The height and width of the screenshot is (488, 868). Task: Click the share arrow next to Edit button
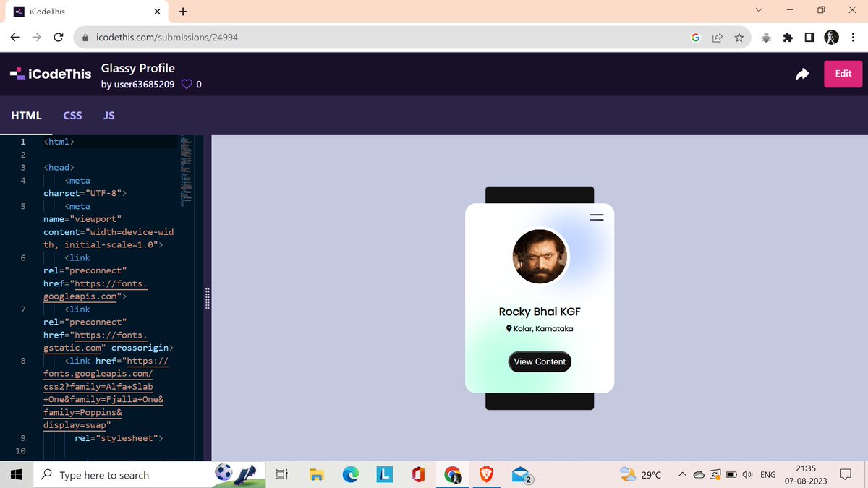click(x=801, y=74)
